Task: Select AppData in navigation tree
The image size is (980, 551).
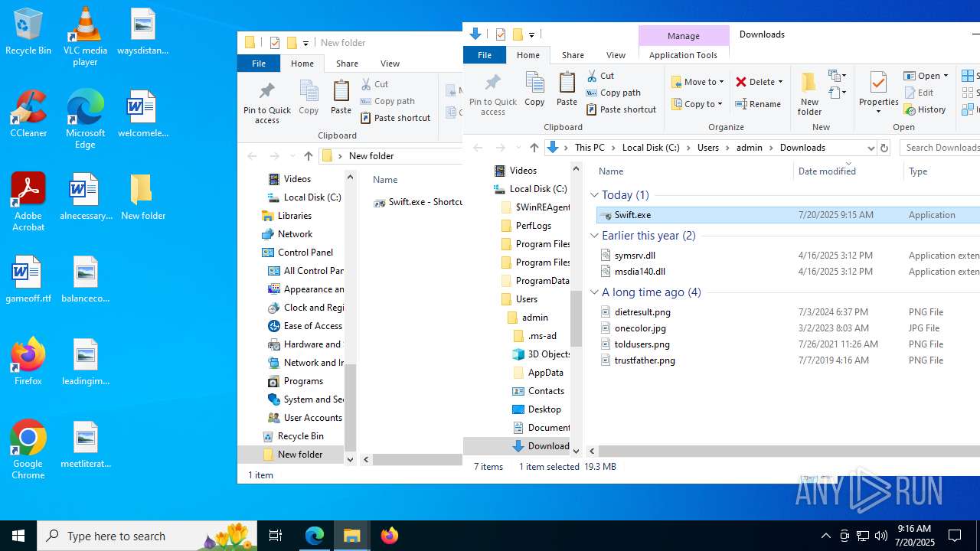Action: 545,373
